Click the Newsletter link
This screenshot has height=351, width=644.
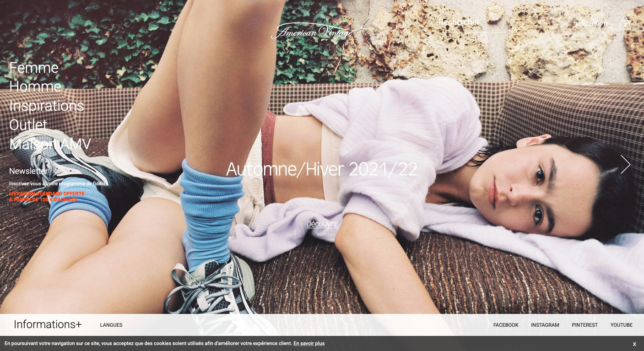(28, 171)
